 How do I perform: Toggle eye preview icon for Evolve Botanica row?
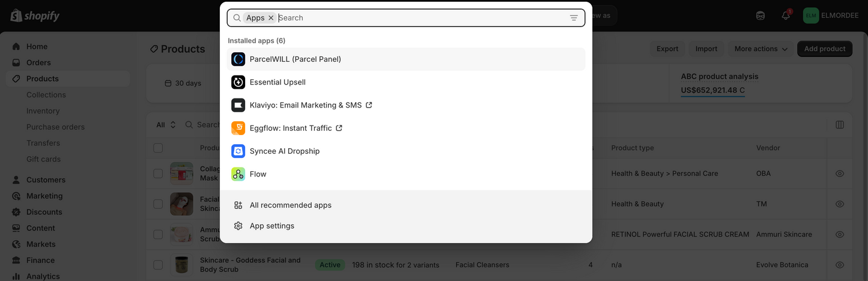tap(840, 265)
